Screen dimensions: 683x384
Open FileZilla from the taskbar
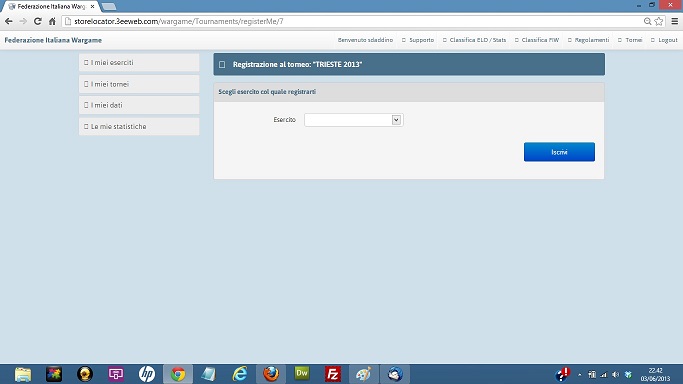pyautogui.click(x=333, y=374)
